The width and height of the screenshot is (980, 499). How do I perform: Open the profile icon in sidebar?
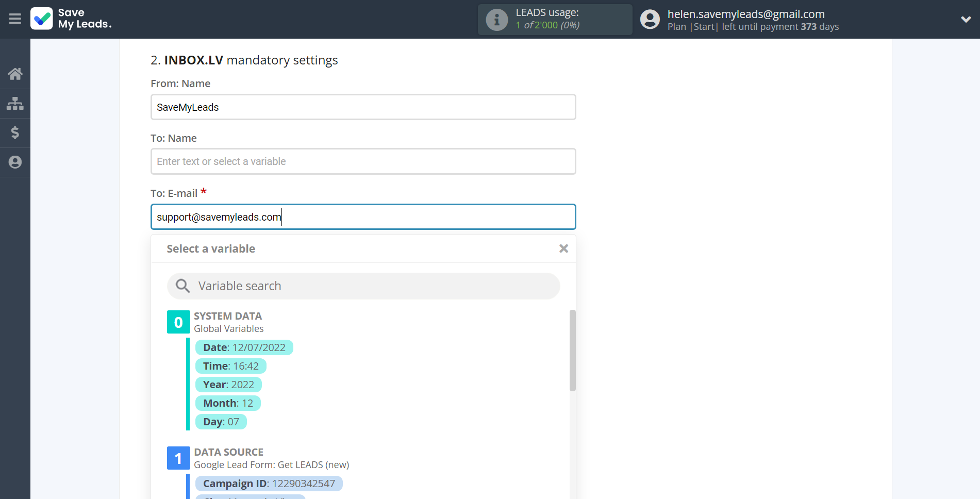tap(15, 162)
